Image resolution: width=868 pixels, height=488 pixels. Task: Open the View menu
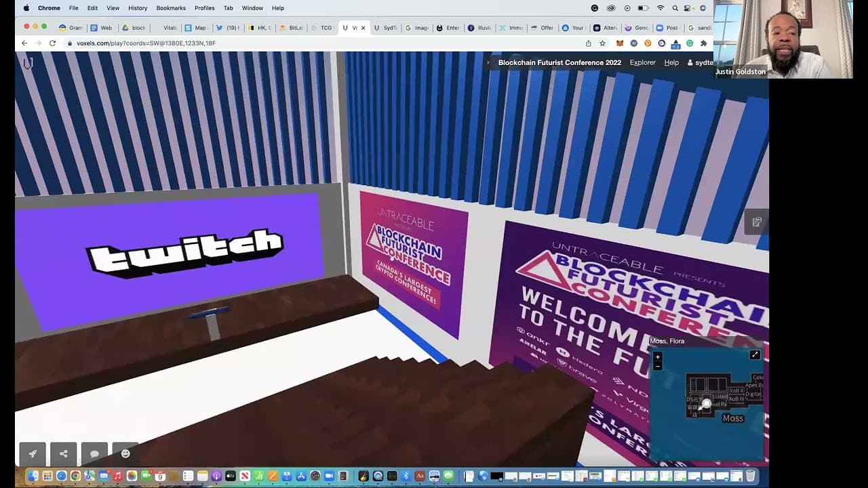point(113,8)
